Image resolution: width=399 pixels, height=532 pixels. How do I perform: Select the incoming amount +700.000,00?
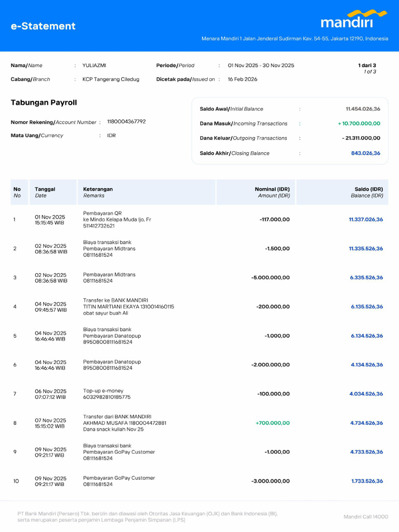click(273, 423)
